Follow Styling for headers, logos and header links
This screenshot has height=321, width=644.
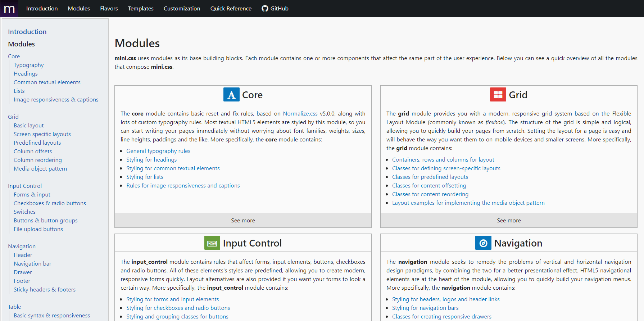[x=446, y=299]
